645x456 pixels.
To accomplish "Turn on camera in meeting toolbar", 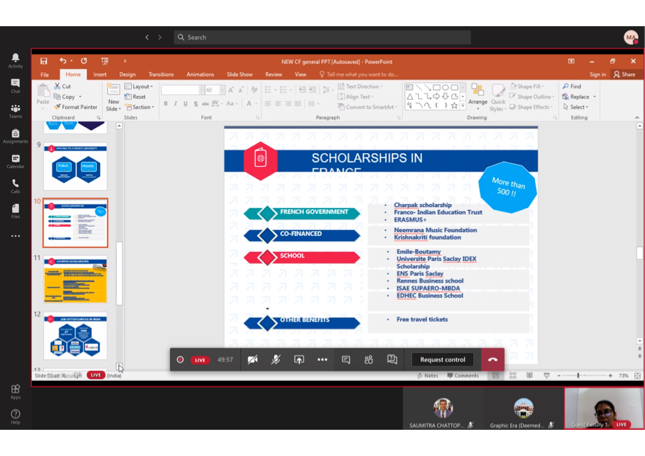I will (x=252, y=359).
